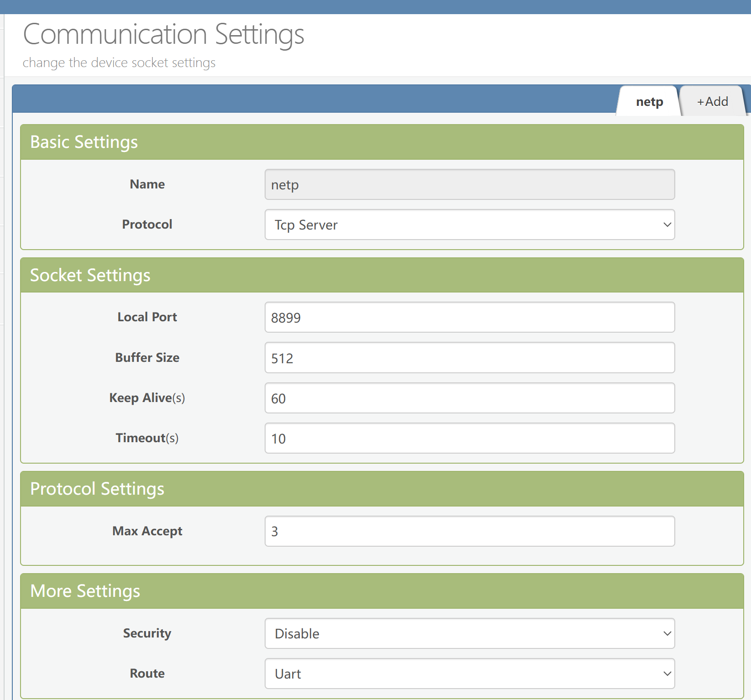Click the Communication Settings page title
Viewport: 751px width, 700px height.
[163, 35]
